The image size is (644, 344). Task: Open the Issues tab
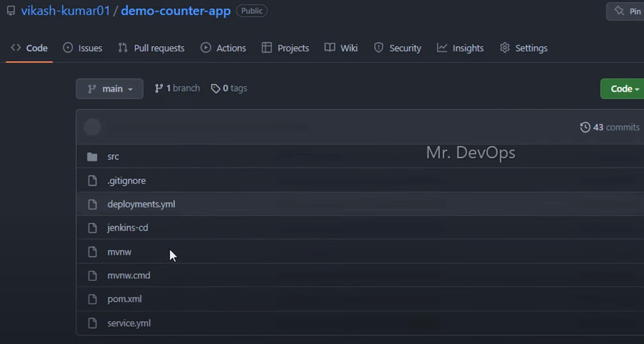click(83, 48)
